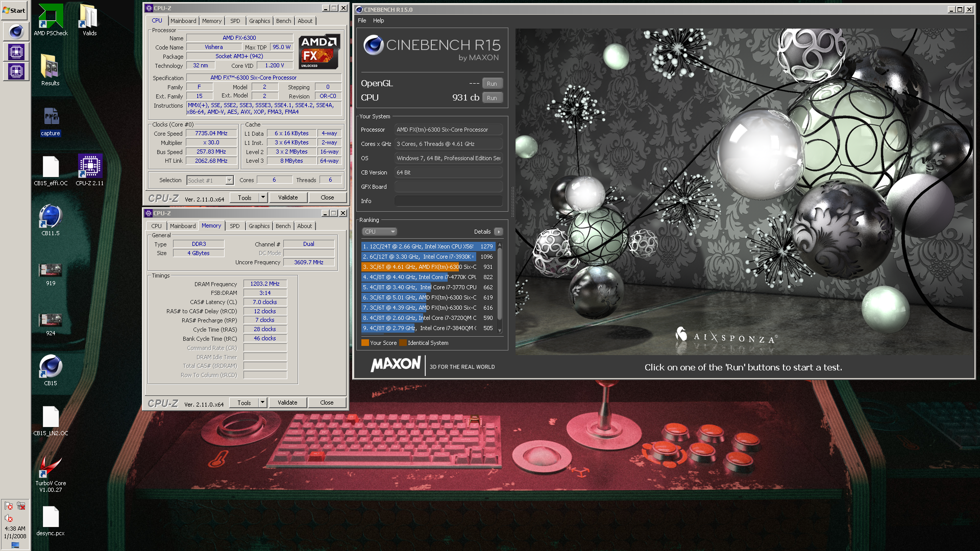Open the 919 image file icon
Image resolution: width=980 pixels, height=551 pixels.
click(x=51, y=274)
